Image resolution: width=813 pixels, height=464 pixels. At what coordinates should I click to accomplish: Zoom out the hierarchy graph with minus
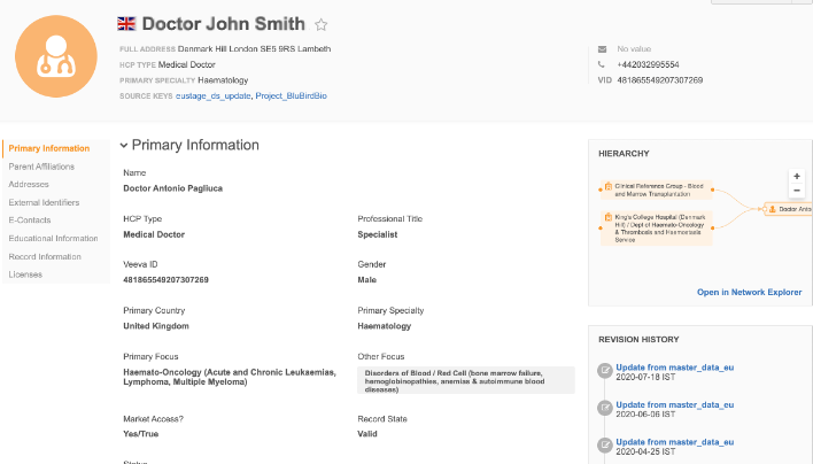(x=796, y=191)
